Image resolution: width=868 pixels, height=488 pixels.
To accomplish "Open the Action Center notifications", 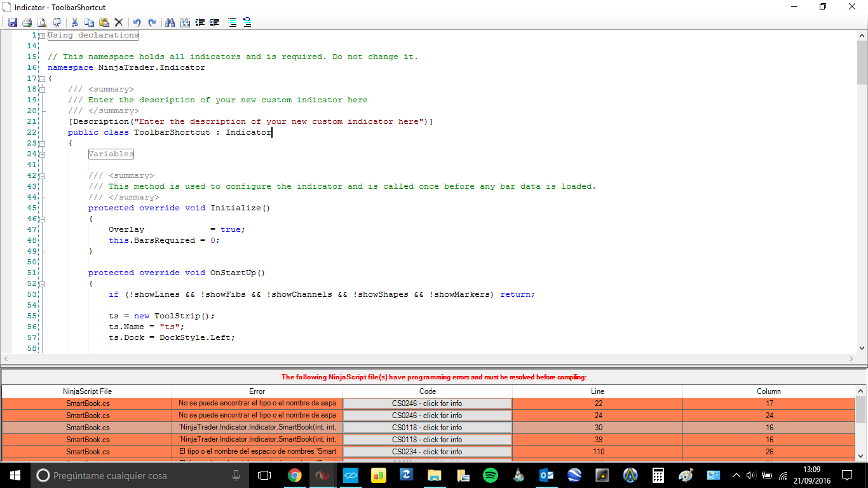I will pyautogui.click(x=847, y=475).
